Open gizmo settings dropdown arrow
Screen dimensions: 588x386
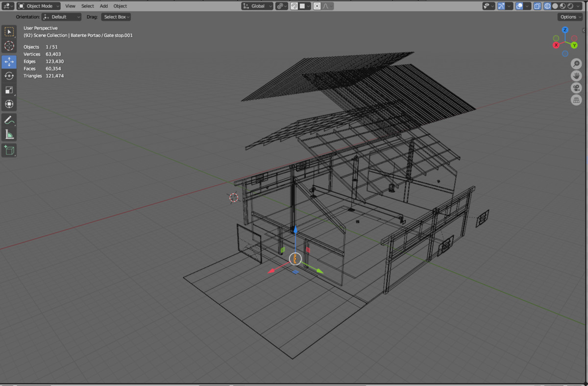(x=509, y=6)
